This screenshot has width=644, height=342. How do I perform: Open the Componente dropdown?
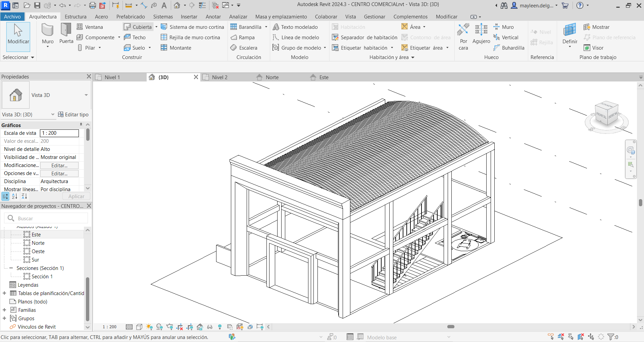[120, 37]
